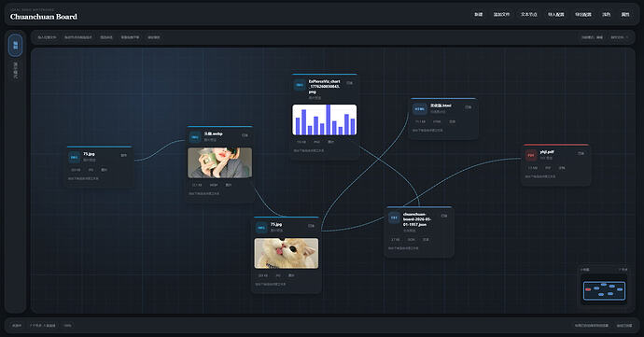Image resolution: width=644 pixels, height=337 pixels.
Task: Click the 文本节点 button in the header
Action: (x=529, y=14)
